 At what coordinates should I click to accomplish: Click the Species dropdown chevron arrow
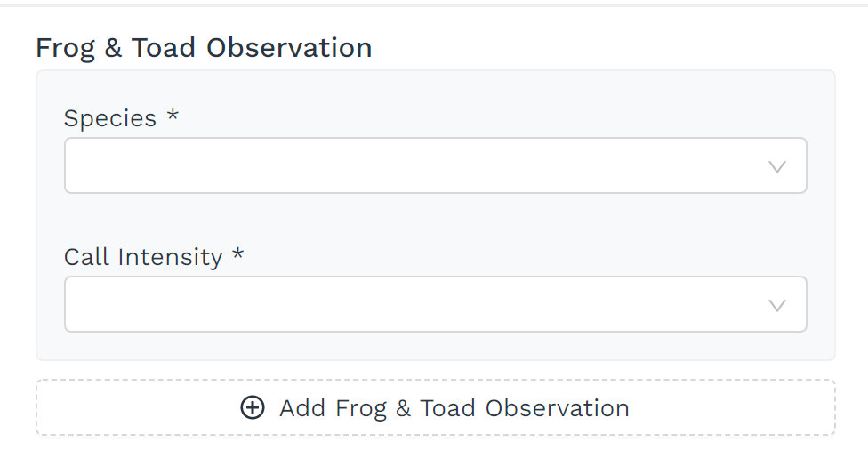click(776, 166)
